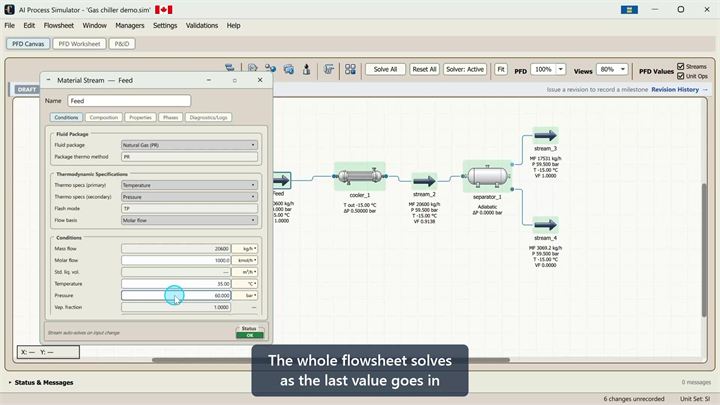Open the Revision History link
This screenshot has width=720, height=405.
(675, 90)
